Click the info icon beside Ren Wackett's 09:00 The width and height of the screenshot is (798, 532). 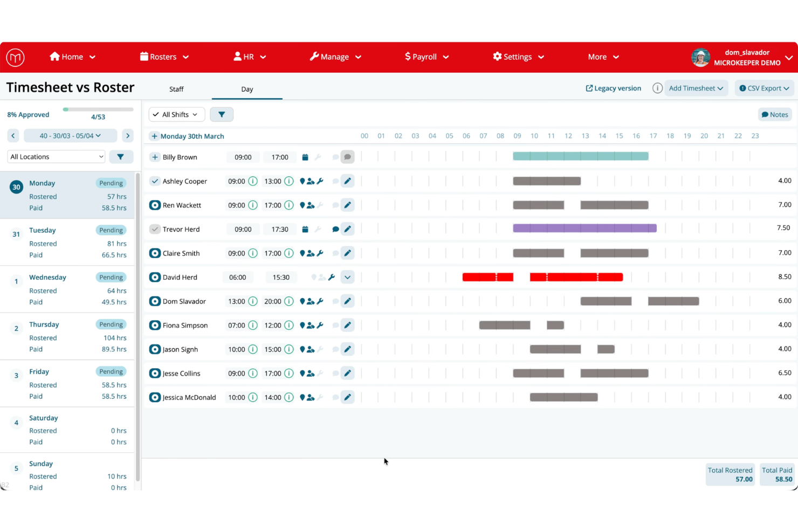click(x=253, y=205)
